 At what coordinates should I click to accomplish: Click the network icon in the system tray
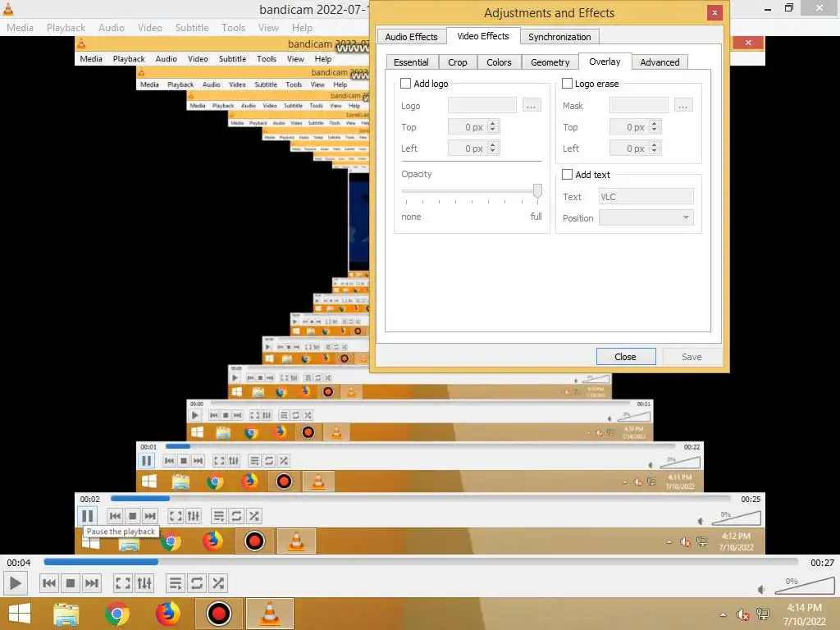(762, 614)
